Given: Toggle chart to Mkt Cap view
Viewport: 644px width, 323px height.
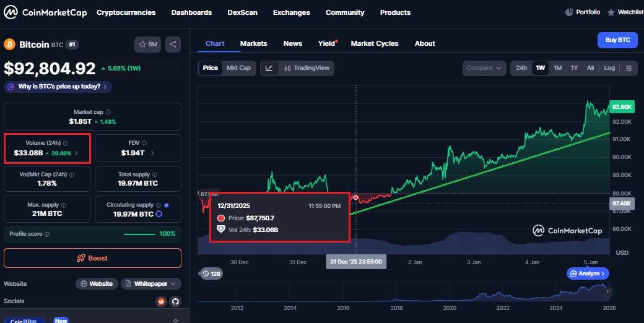Looking at the screenshot, I should coord(238,68).
